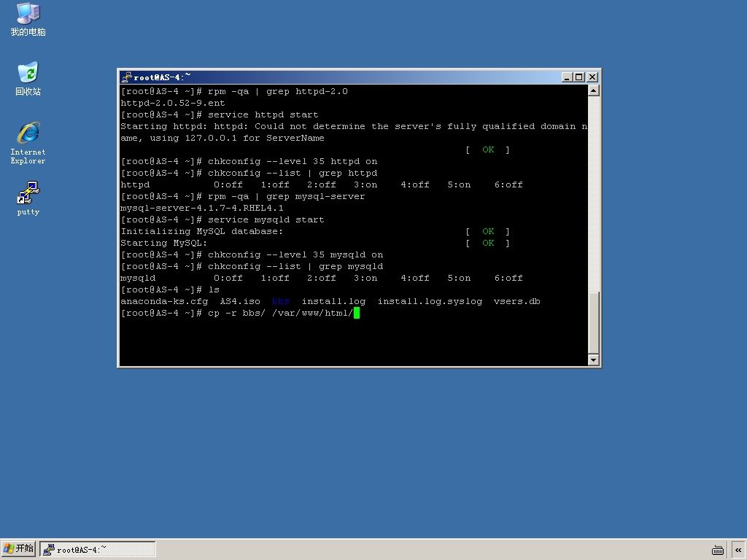Screen dimensions: 747x560
Task: Click '5:on' in the mysqld chkconfig row
Action: point(459,278)
